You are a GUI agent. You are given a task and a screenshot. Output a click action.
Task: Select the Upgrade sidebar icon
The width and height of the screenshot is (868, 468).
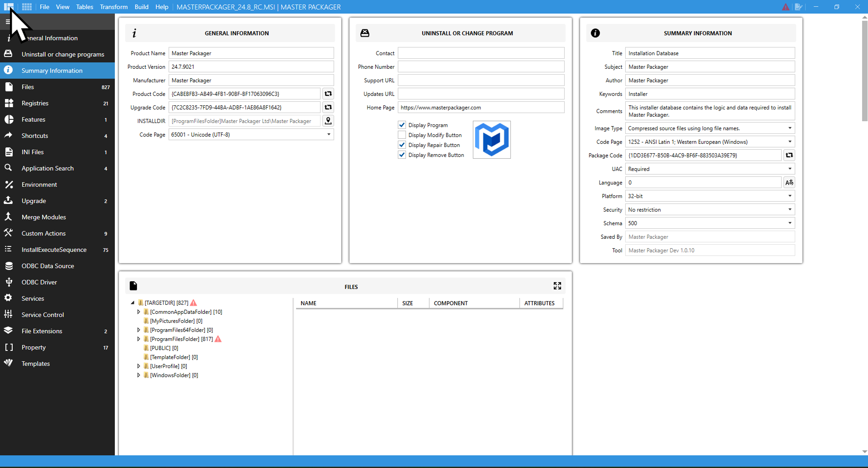click(9, 200)
